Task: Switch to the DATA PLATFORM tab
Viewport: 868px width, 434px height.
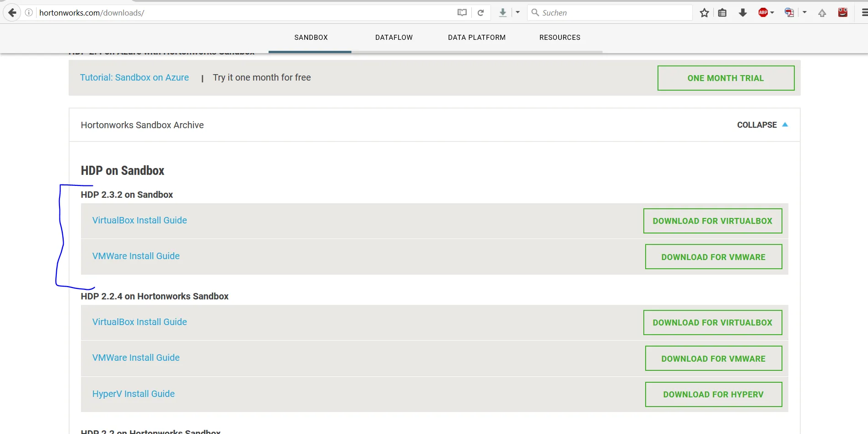Action: (x=477, y=38)
